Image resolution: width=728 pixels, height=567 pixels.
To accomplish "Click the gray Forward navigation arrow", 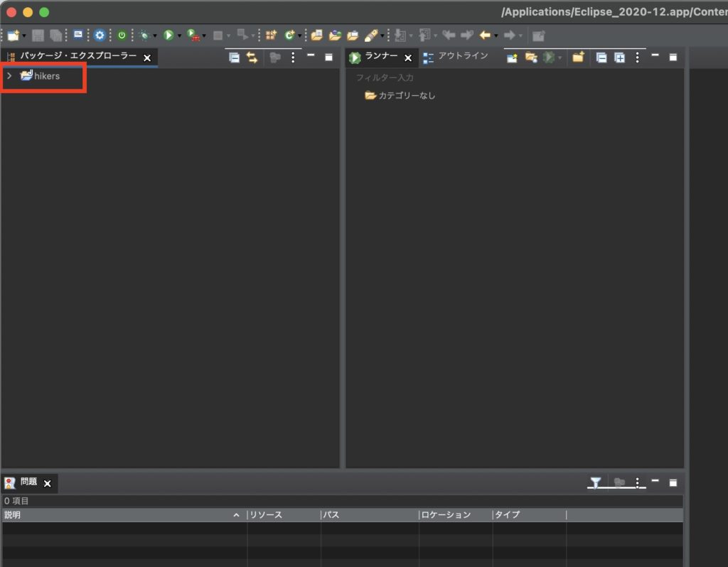I will (x=509, y=36).
